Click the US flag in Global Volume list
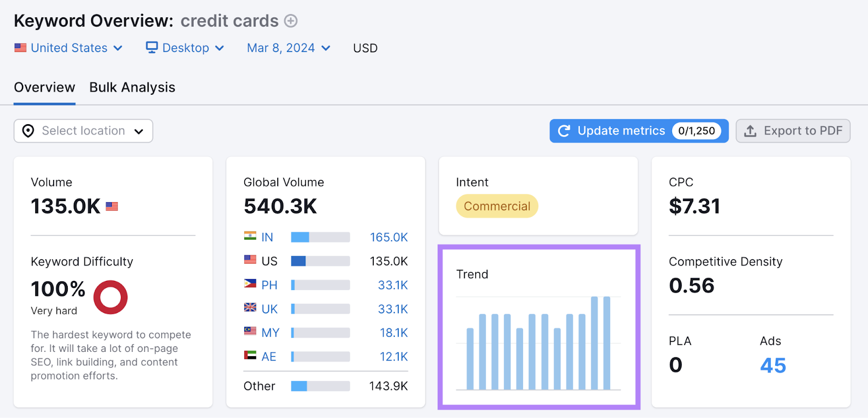The image size is (868, 418). [250, 260]
